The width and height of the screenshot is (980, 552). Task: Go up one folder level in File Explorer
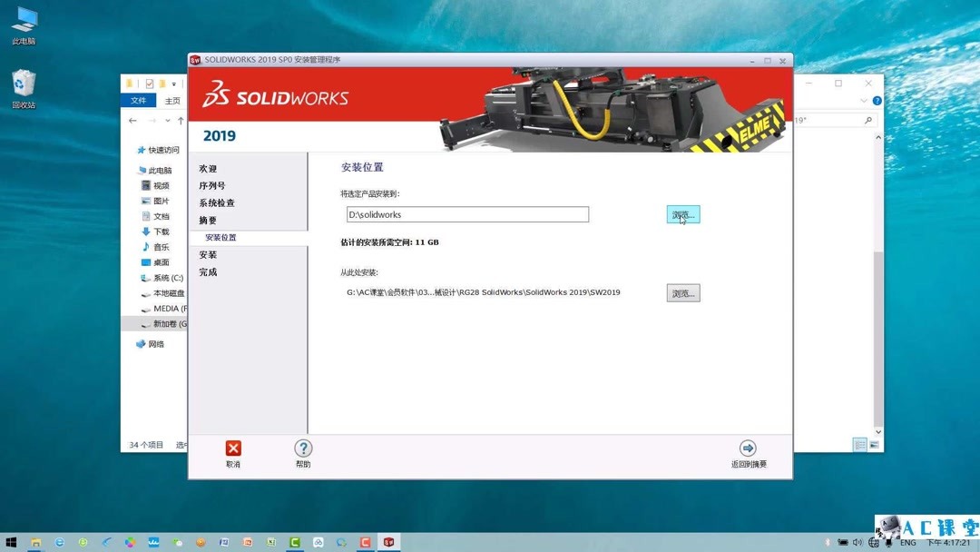coord(181,118)
